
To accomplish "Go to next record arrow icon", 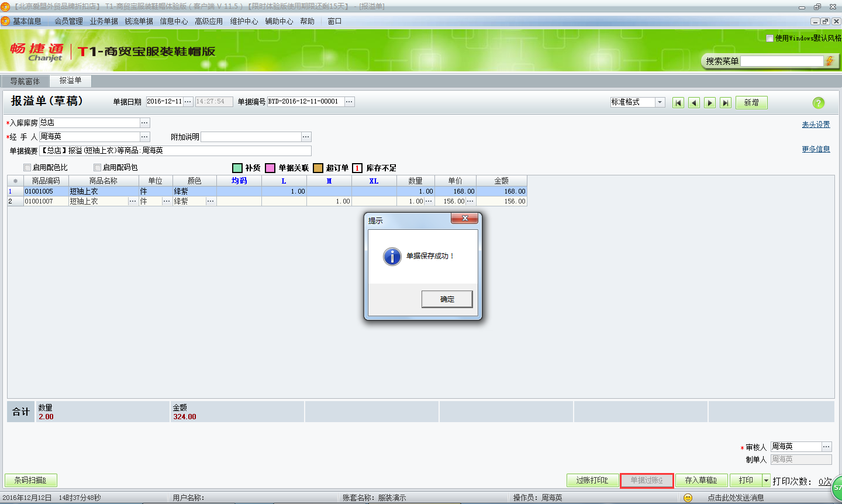I will click(710, 103).
